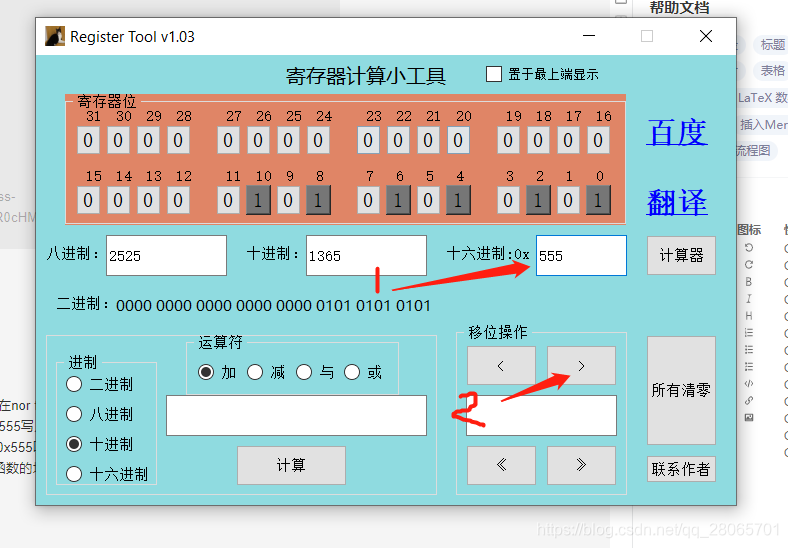This screenshot has height=548, width=788.
Task: Toggle register bit 16
Action: (598, 140)
